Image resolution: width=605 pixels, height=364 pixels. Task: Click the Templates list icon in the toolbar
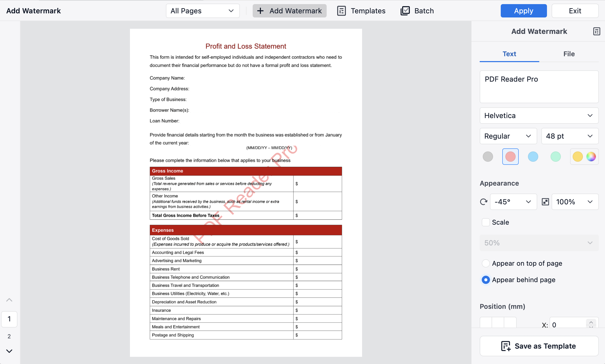click(x=341, y=11)
